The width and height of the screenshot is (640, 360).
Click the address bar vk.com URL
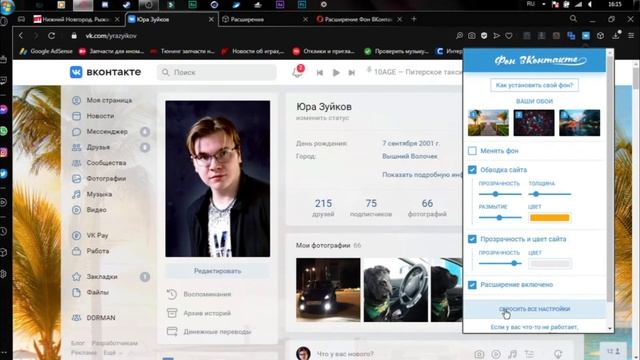click(111, 36)
